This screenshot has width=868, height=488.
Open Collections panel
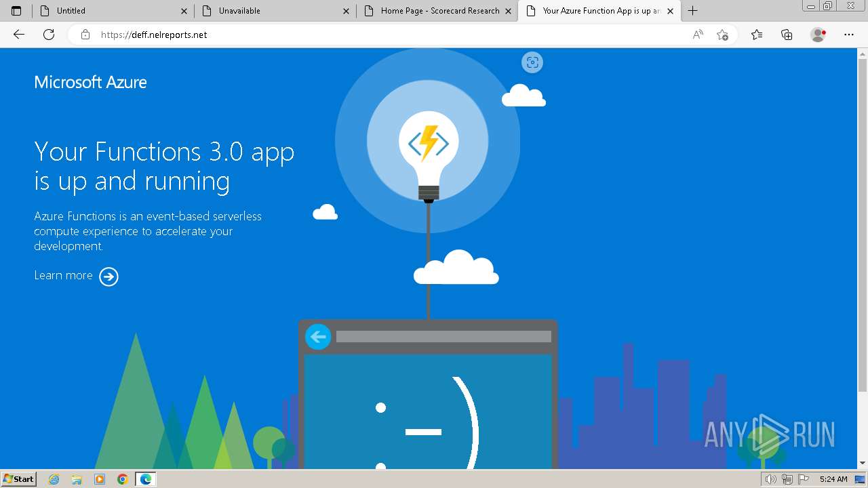787,35
